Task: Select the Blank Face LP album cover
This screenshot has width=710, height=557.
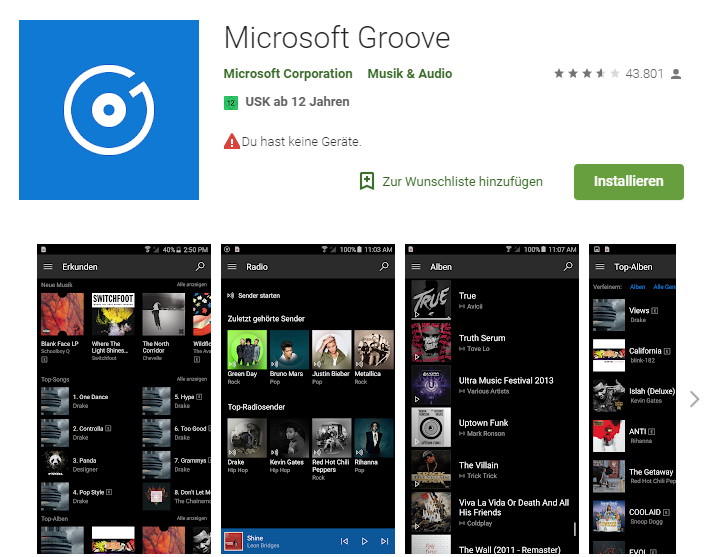Action: 62,314
